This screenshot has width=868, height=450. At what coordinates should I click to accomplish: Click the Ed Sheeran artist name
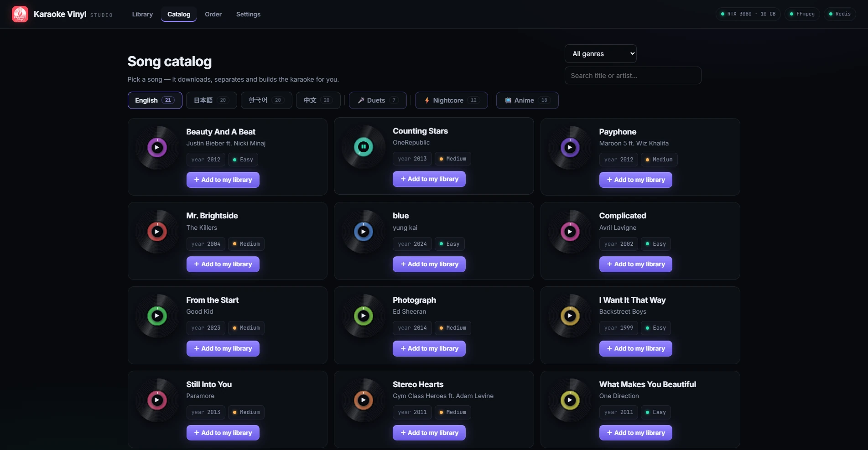[x=409, y=311]
